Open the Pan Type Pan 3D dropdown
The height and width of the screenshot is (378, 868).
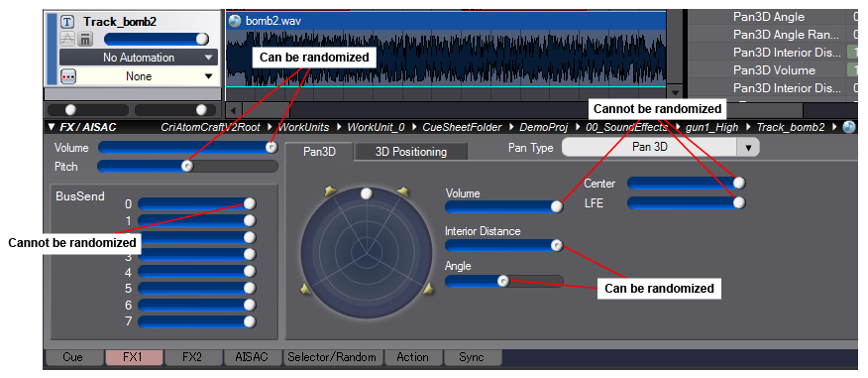pos(660,148)
